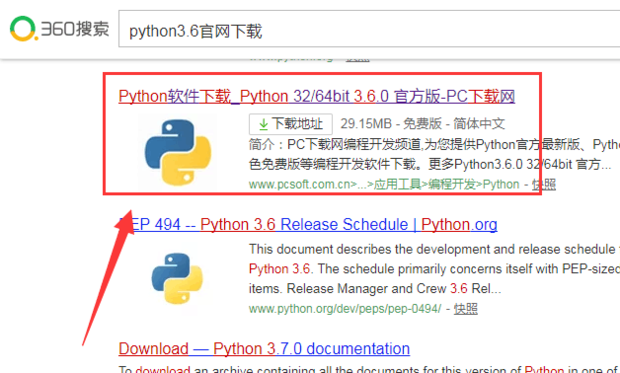Screen dimensions: 620x373
Task: Open the 快照 link on the pcsoft result
Action: (x=544, y=184)
